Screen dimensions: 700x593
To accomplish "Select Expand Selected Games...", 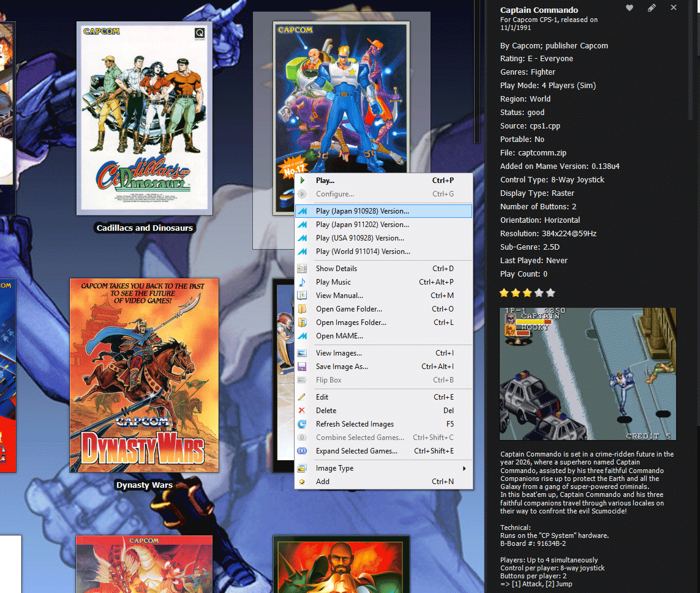I will pos(383,451).
